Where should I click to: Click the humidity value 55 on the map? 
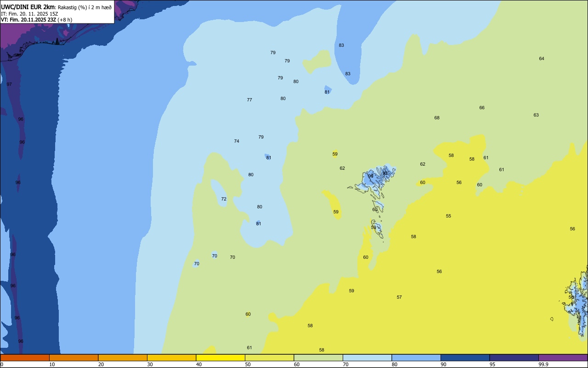coord(448,216)
